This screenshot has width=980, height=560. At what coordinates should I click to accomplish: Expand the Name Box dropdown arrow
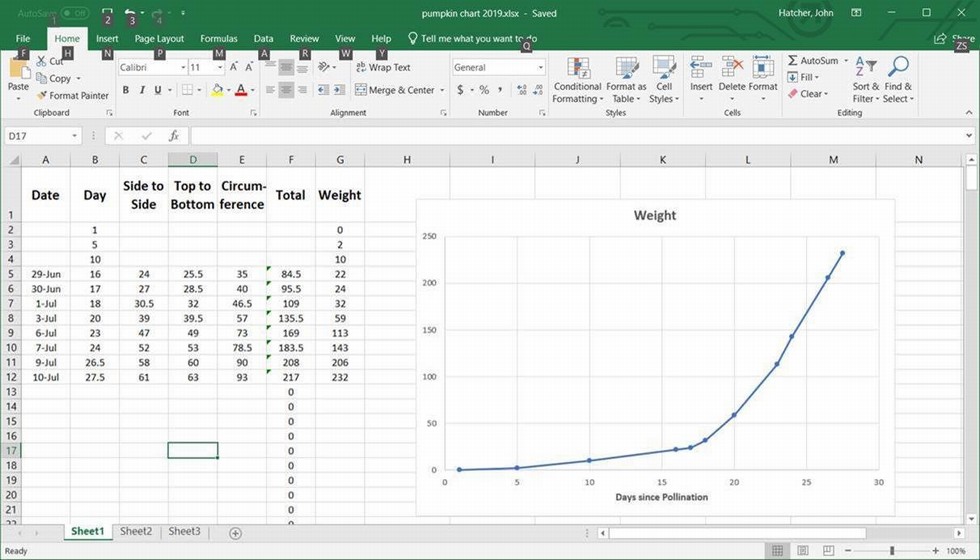(75, 136)
